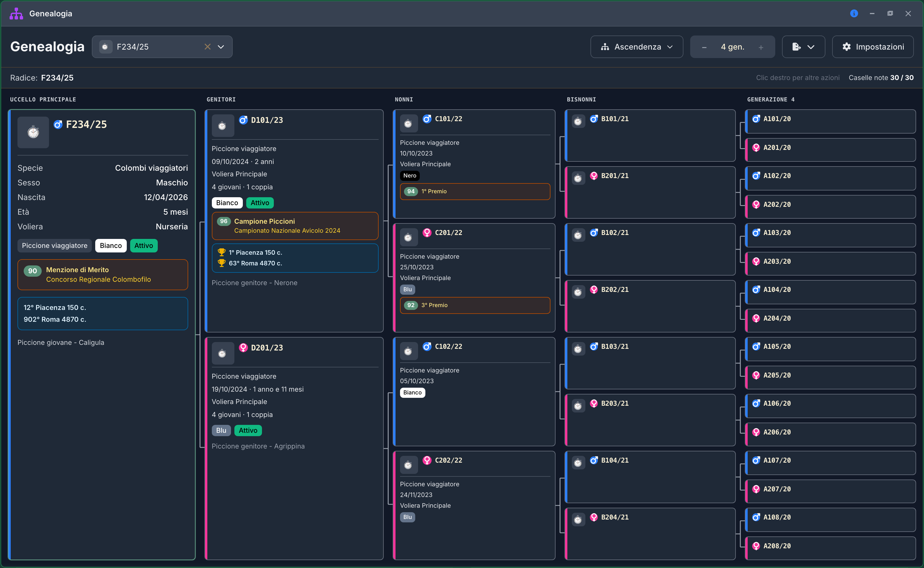The height and width of the screenshot is (568, 924).
Task: Click the trophy icon for 63° Roma
Action: coord(222,263)
